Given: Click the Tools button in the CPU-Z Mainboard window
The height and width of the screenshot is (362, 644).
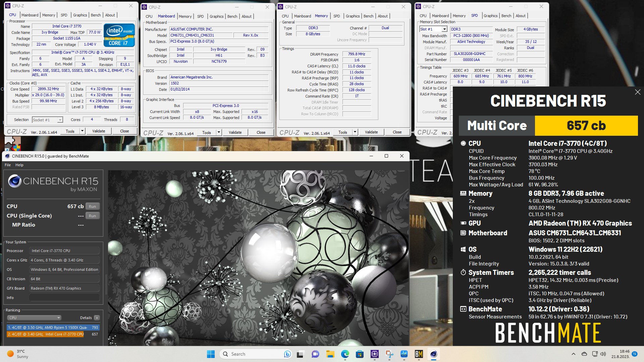Looking at the screenshot, I should coord(207,132).
